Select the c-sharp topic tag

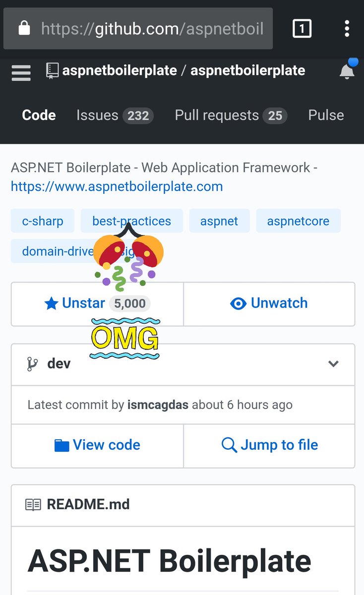(43, 221)
